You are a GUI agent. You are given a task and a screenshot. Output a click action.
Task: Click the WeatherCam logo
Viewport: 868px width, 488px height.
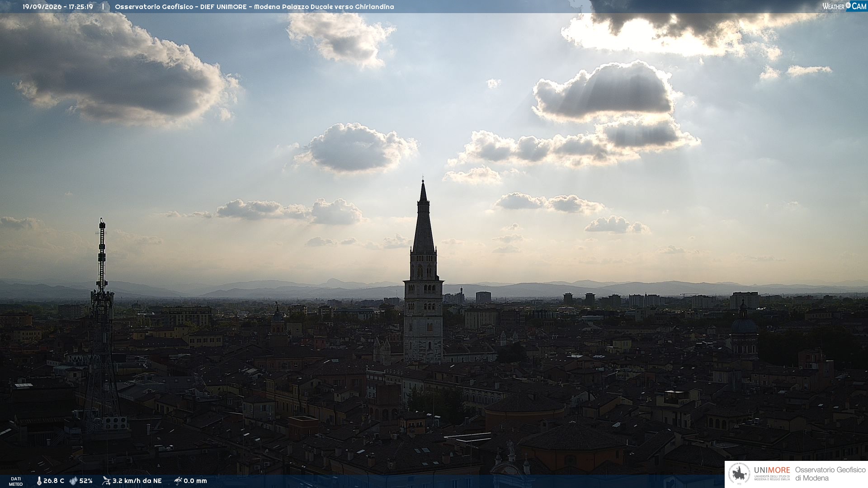click(844, 6)
